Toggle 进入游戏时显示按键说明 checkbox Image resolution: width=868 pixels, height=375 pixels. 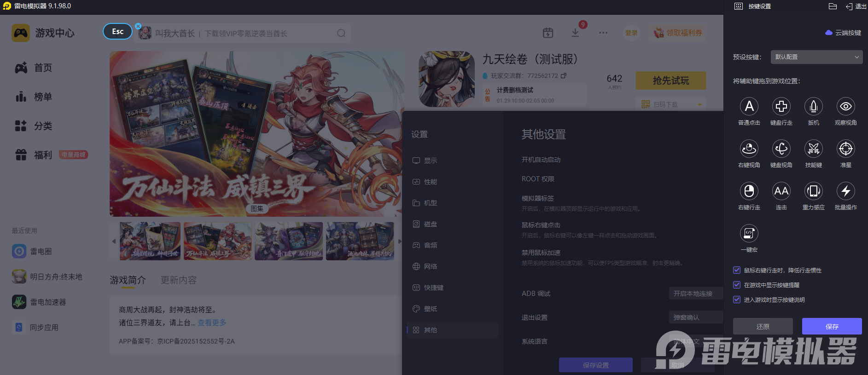click(737, 300)
